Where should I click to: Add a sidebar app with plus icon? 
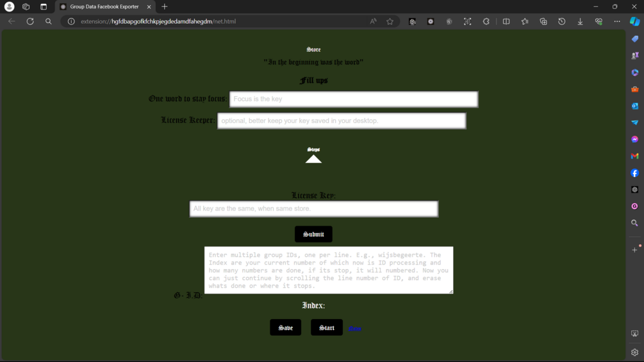(x=634, y=249)
